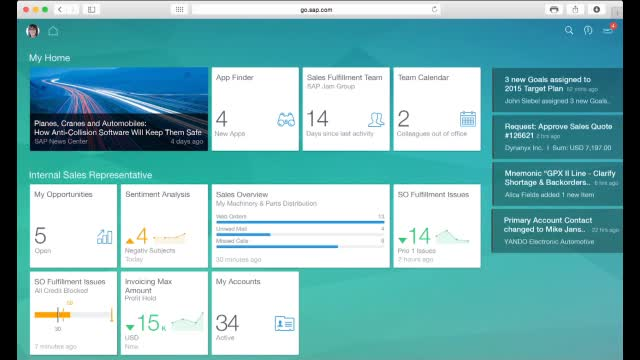Click the Home icon in the header
Screen dimensions: 640x360
[53, 31]
